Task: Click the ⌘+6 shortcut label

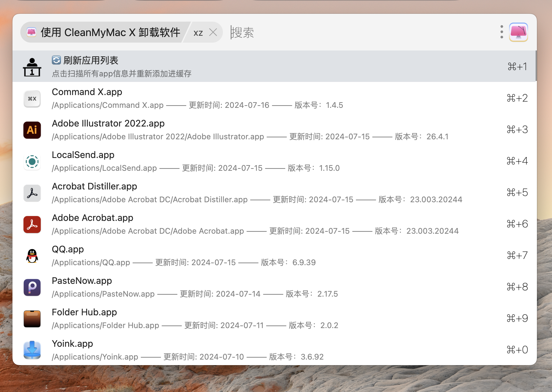Action: click(x=517, y=224)
